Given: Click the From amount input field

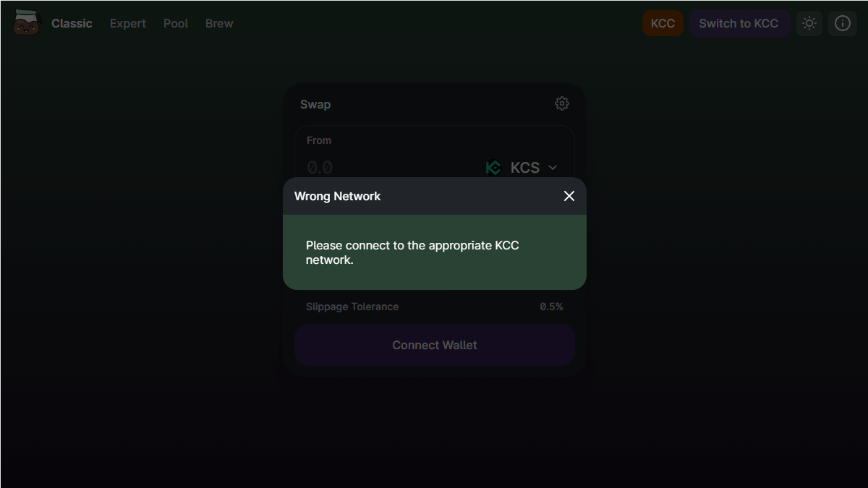Looking at the screenshot, I should [383, 168].
